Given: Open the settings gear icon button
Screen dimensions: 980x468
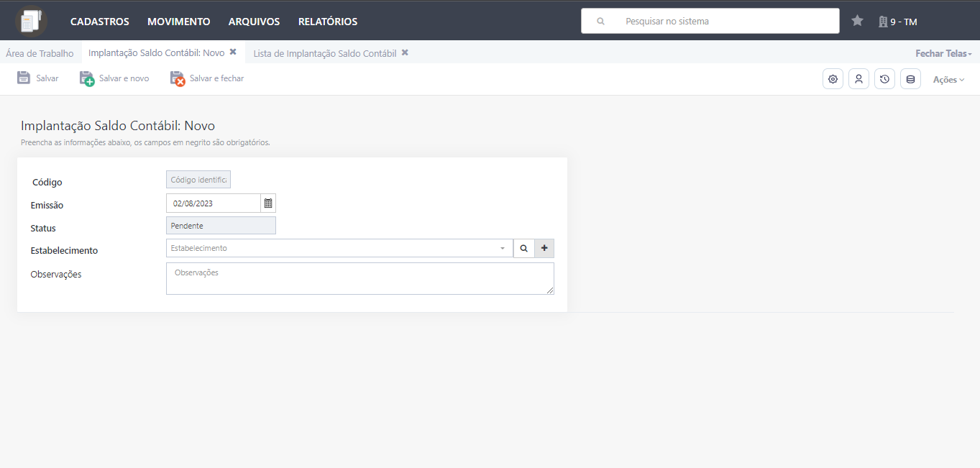Looking at the screenshot, I should 833,79.
